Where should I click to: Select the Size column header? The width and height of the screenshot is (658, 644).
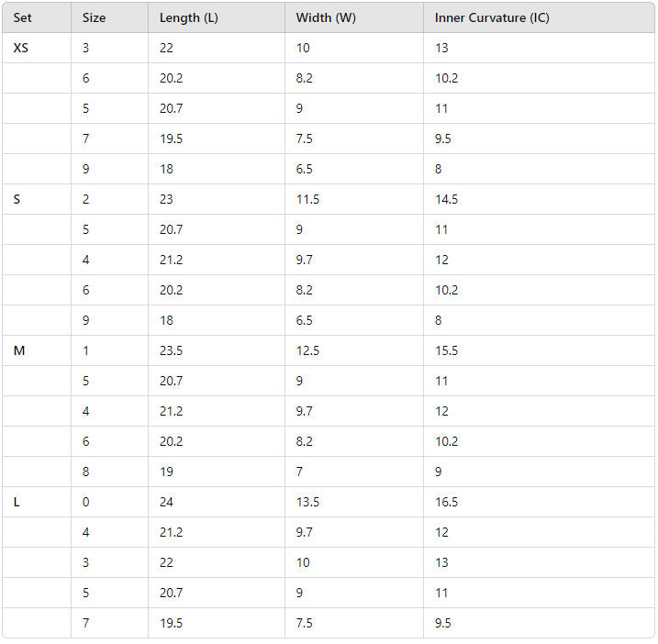pos(94,17)
